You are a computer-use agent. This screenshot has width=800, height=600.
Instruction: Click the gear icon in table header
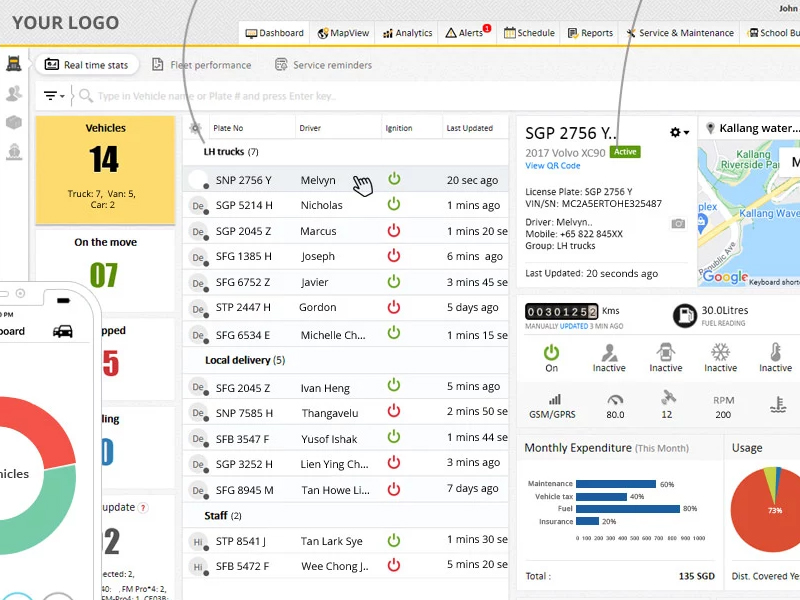pos(196,128)
